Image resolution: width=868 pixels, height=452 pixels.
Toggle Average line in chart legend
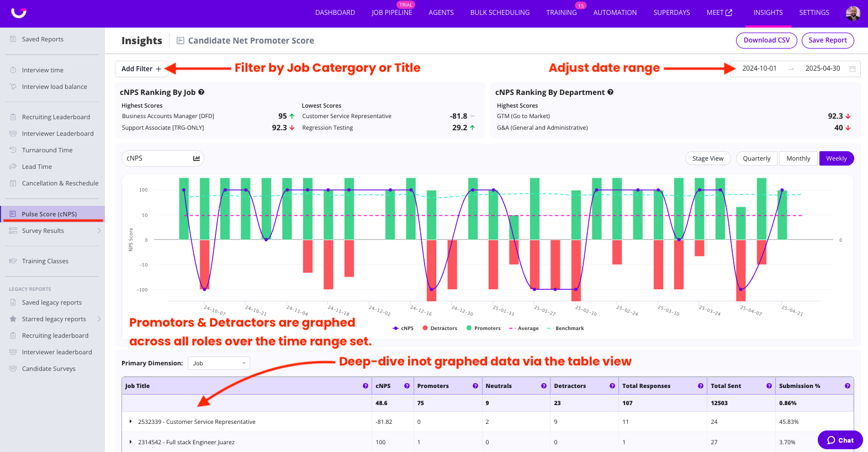pos(523,328)
